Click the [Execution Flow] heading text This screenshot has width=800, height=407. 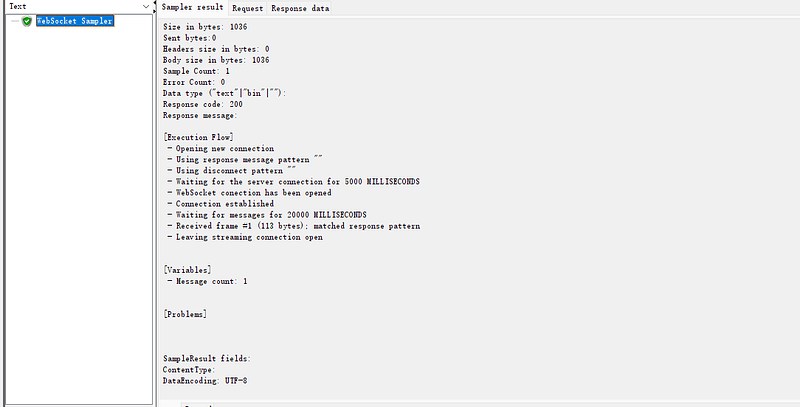[x=198, y=137]
